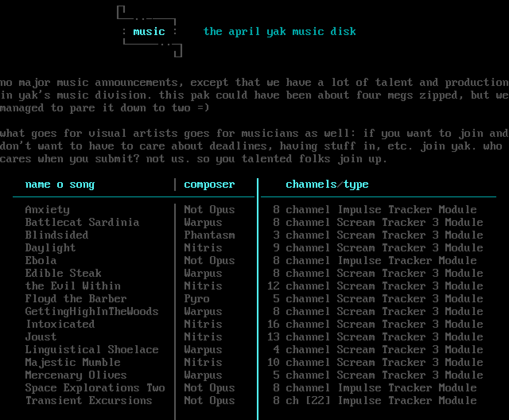Click the "composer" column header
The width and height of the screenshot is (509, 420).
pos(210,185)
